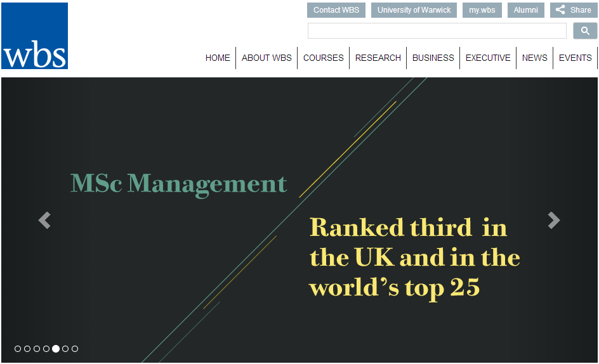Open the RESEARCH menu
This screenshot has height=364, width=599.
(378, 58)
